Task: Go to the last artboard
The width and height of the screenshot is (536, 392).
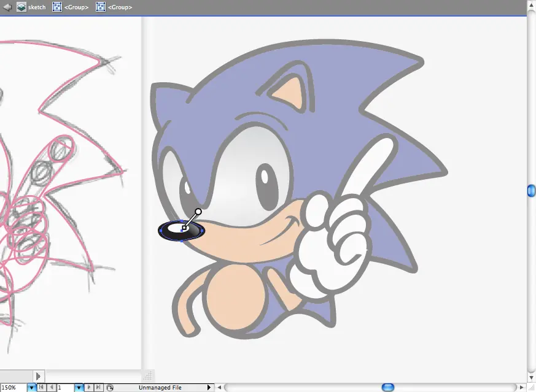Action: [x=98, y=387]
